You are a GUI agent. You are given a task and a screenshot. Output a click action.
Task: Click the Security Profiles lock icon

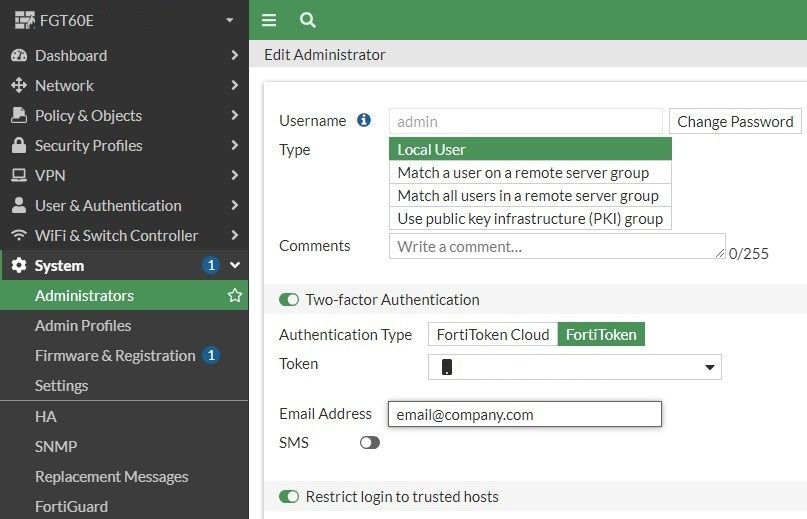(x=18, y=146)
